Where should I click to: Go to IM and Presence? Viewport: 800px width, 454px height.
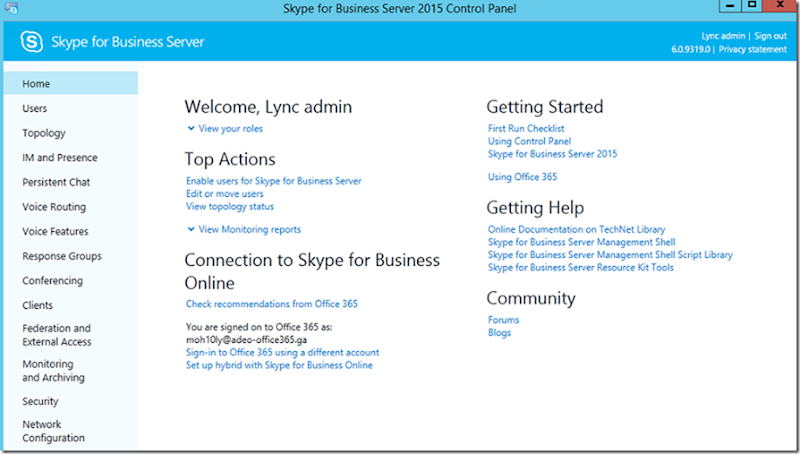[60, 158]
